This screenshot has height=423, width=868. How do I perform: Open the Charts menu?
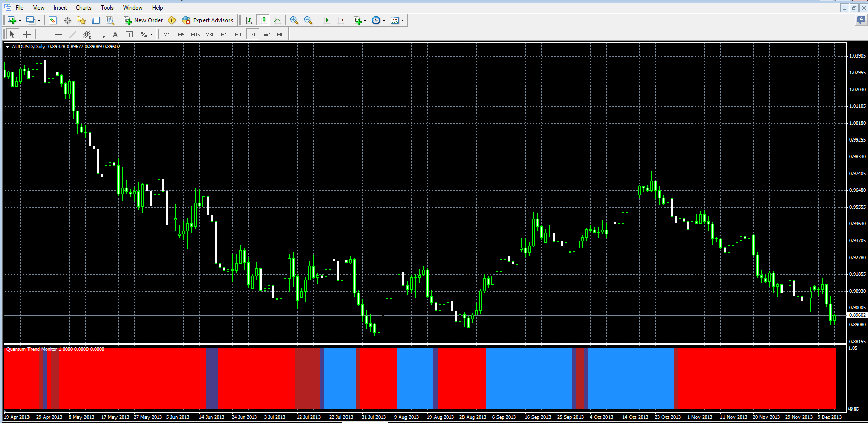(83, 8)
